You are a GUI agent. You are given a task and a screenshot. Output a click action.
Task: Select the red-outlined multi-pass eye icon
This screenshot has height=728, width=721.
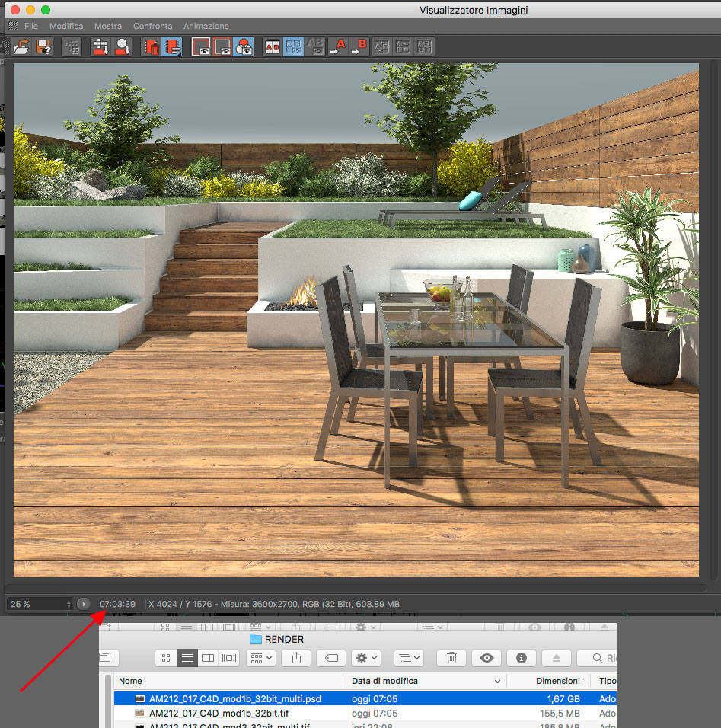coord(222,47)
